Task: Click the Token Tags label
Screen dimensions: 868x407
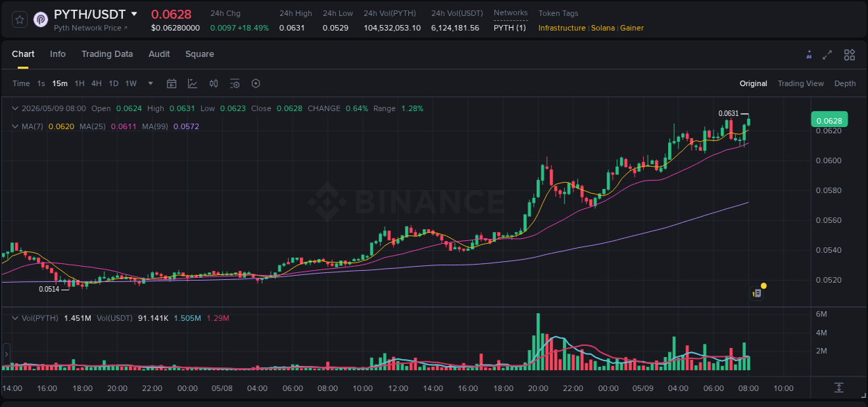Action: (x=558, y=13)
